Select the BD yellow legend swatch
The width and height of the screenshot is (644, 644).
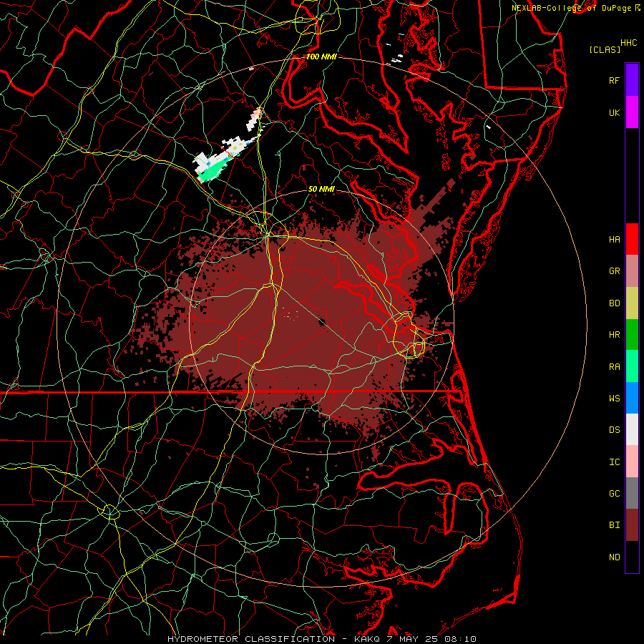click(x=632, y=303)
